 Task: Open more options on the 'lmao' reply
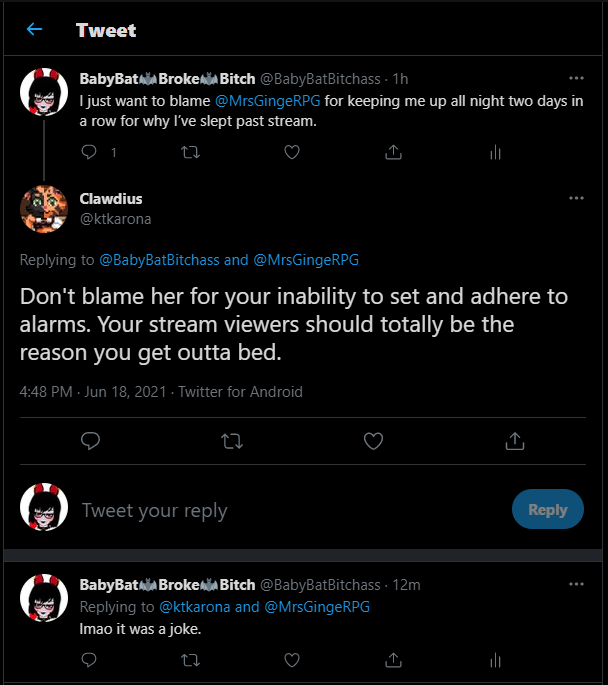(x=576, y=584)
